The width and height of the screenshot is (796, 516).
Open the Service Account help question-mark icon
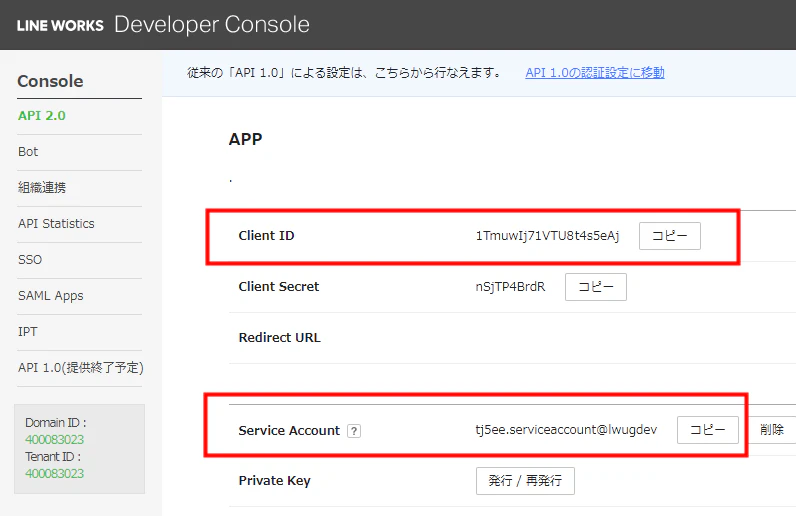point(354,431)
